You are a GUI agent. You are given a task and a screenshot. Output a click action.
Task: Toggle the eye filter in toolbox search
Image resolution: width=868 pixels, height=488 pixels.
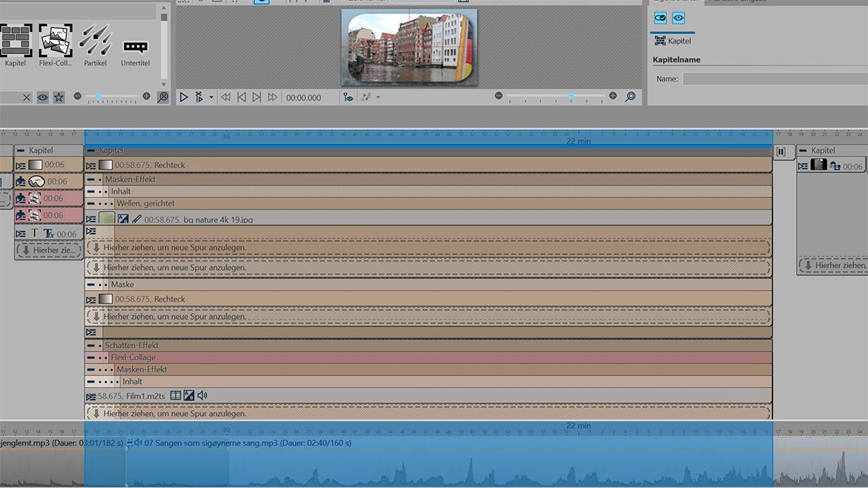(43, 97)
